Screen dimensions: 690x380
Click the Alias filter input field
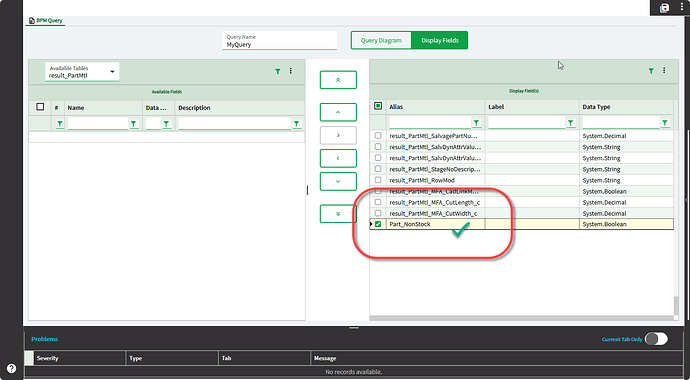pyautogui.click(x=429, y=123)
